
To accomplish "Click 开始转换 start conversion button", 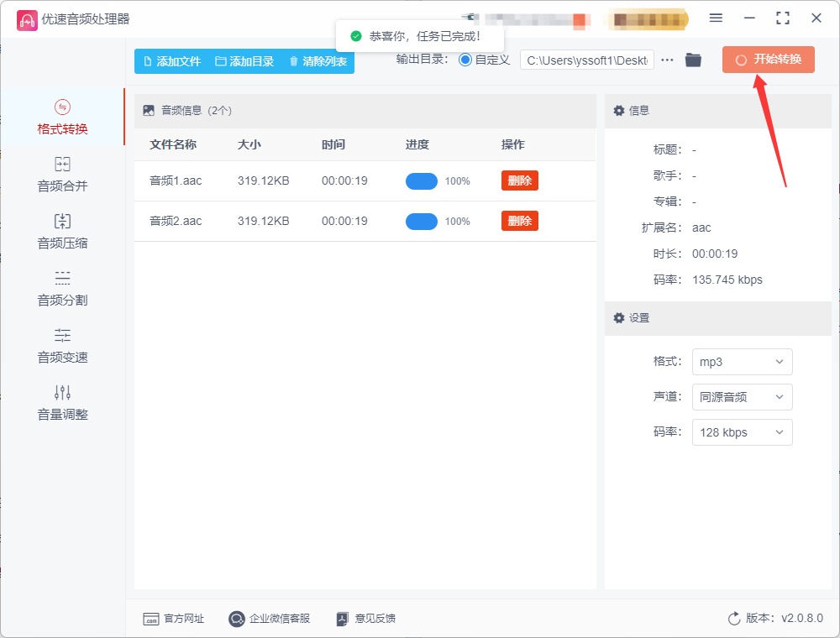I will (769, 60).
